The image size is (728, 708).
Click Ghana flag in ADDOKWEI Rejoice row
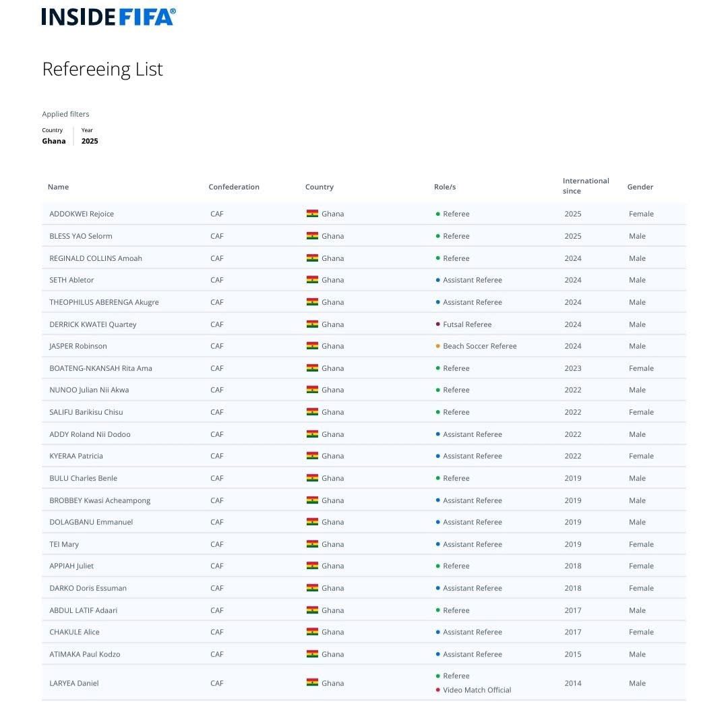pyautogui.click(x=312, y=214)
